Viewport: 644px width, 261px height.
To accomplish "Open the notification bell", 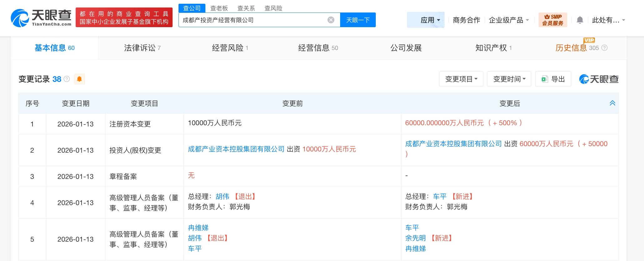I will click(580, 20).
